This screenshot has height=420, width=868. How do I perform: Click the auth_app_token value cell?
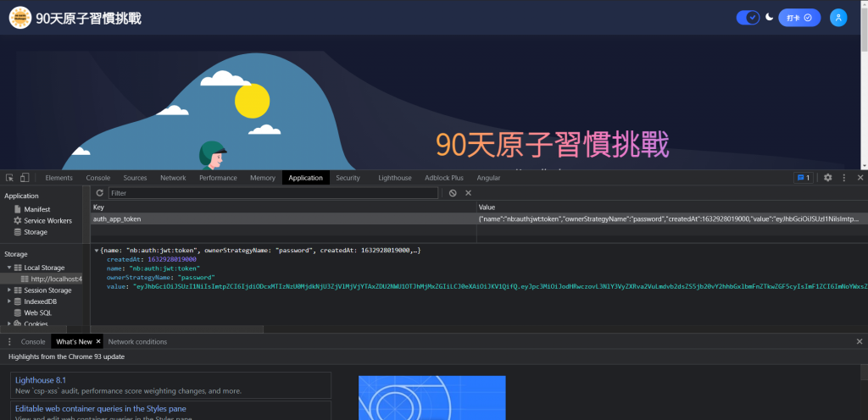(672, 218)
